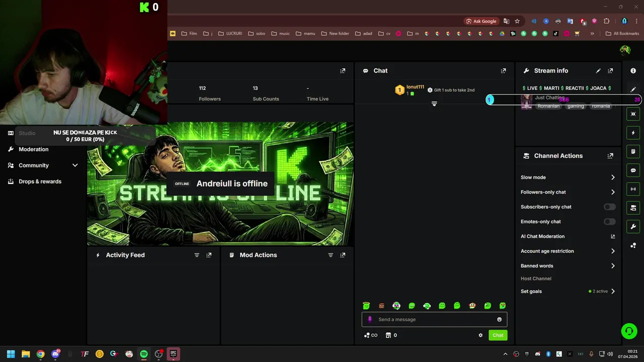Insert the monkey face emote
This screenshot has height=362, width=644.
coord(472,306)
